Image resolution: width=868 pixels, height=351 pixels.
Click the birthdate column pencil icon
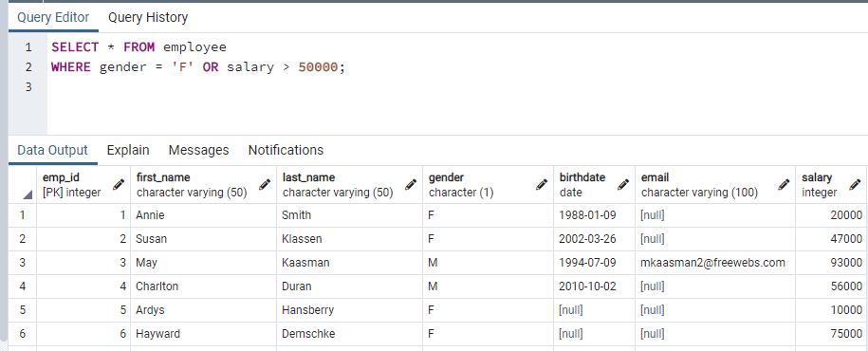click(623, 184)
